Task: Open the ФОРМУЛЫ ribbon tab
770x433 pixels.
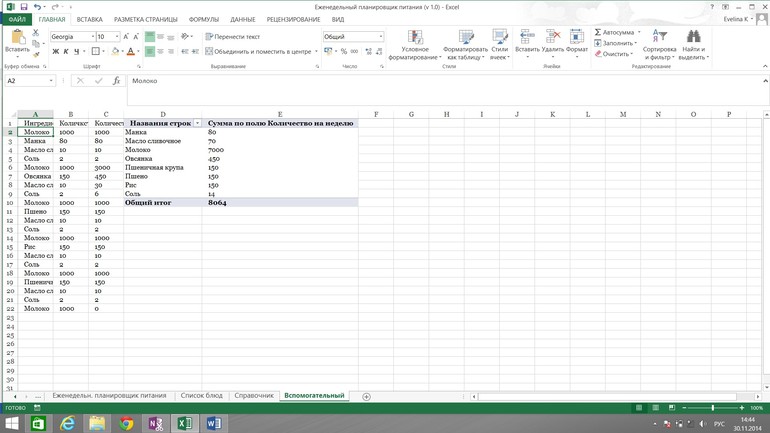Action: (x=204, y=19)
